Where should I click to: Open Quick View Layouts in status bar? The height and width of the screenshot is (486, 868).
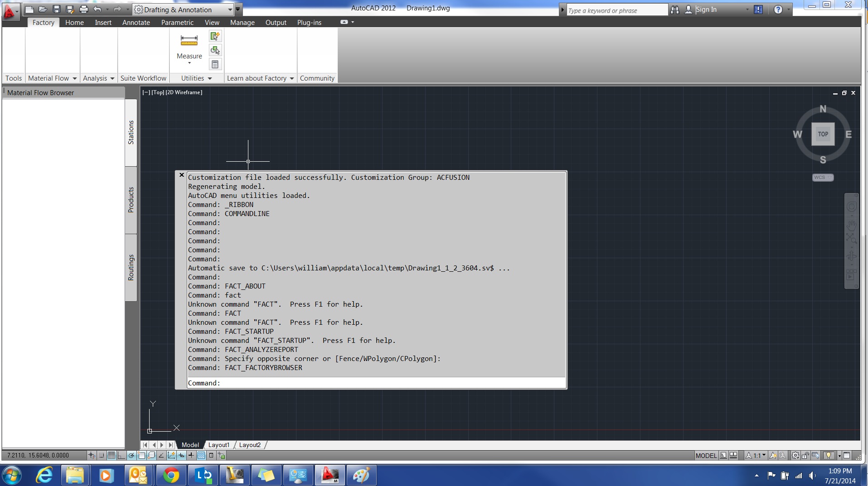click(723, 455)
